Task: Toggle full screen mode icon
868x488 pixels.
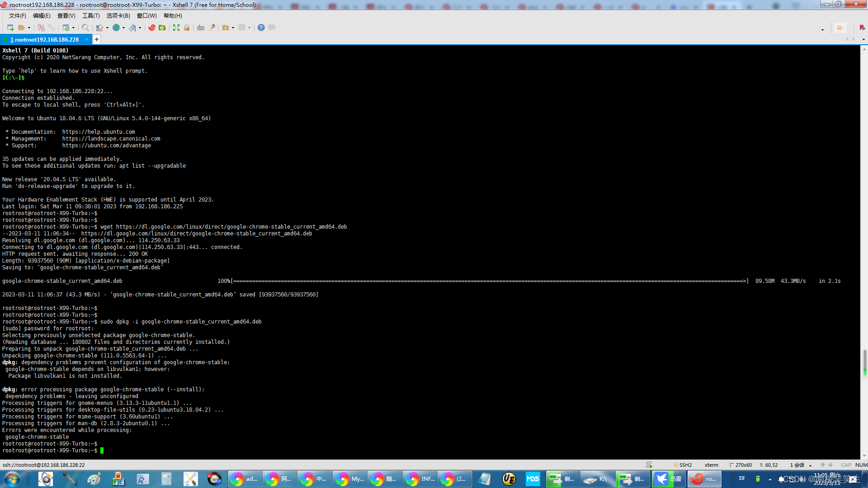Action: click(x=176, y=28)
